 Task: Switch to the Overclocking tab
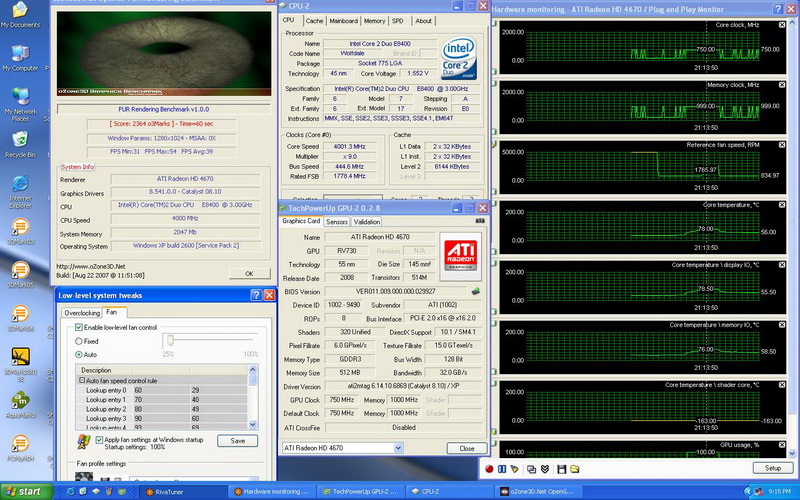82,313
